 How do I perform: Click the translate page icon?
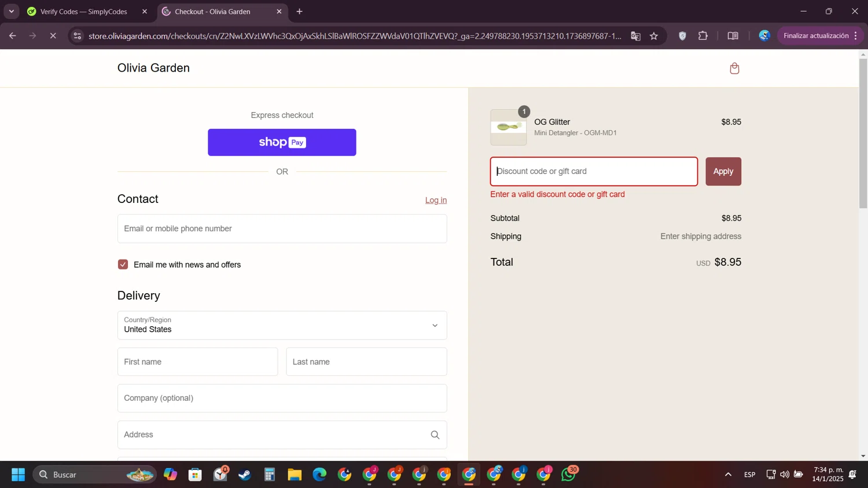(635, 36)
